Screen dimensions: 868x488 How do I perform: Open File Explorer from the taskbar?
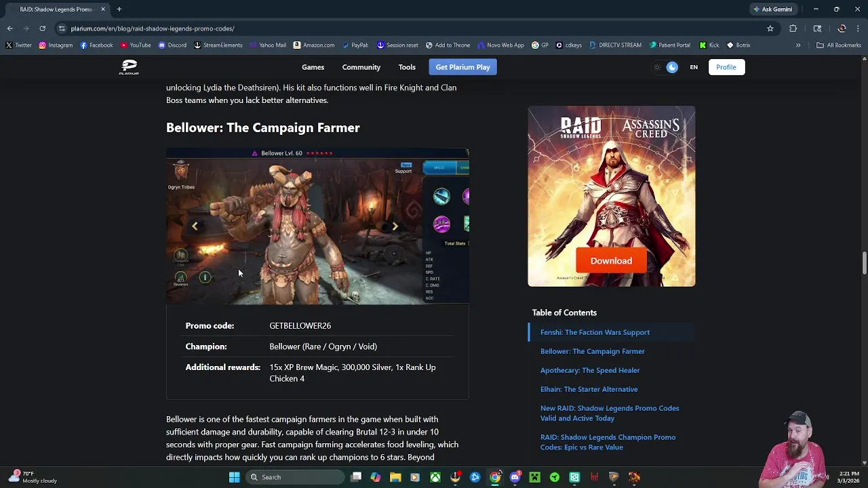pyautogui.click(x=395, y=477)
